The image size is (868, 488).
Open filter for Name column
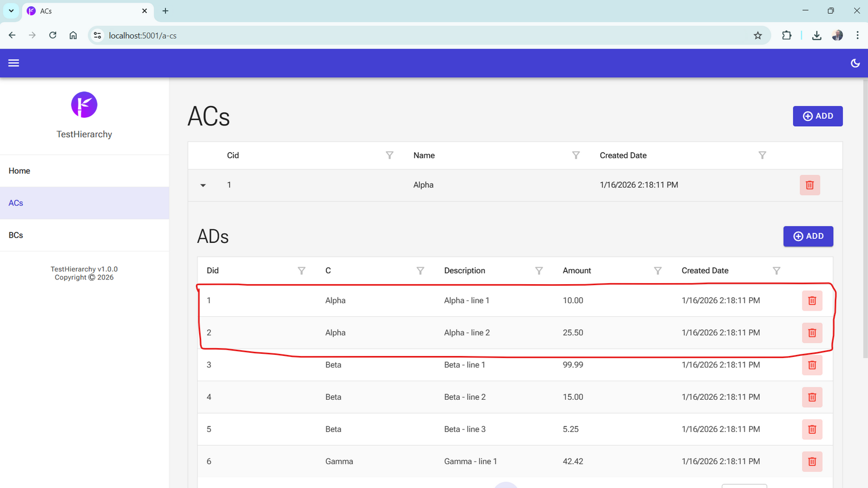[x=575, y=155]
